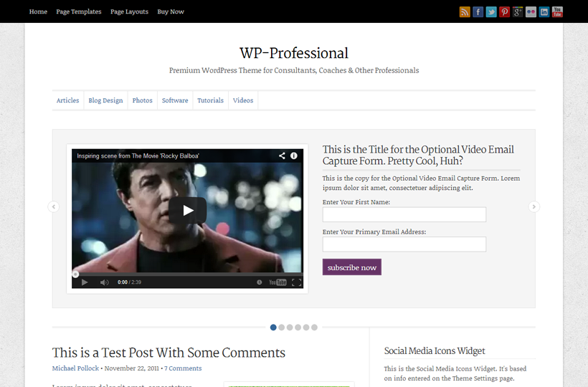Open the Google Plus social icon
This screenshot has height=387, width=588.
(x=518, y=12)
